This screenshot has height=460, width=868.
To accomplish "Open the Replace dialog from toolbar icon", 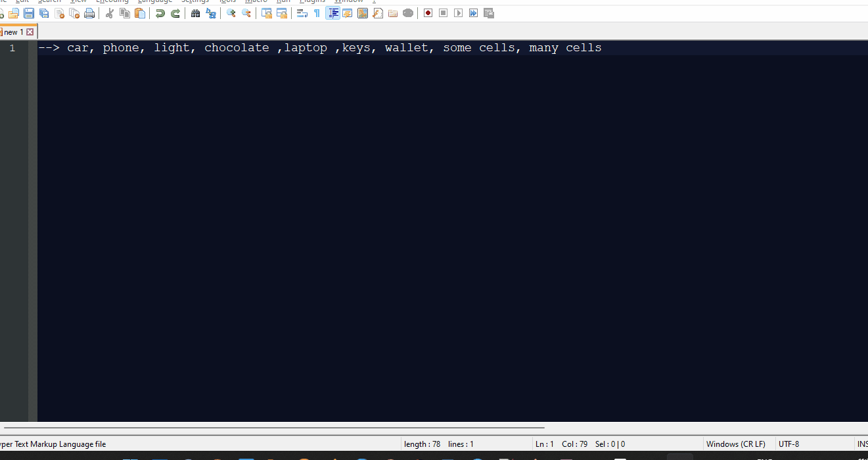I will click(x=211, y=13).
